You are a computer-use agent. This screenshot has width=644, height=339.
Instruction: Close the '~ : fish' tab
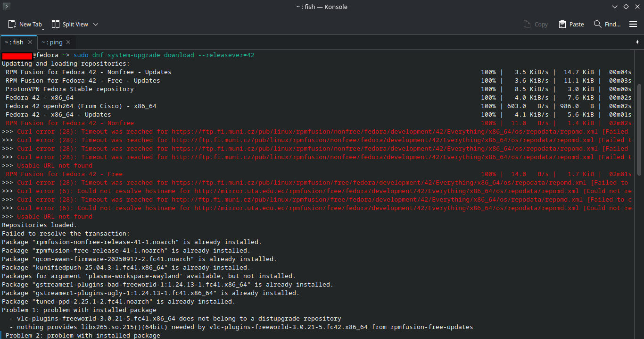tap(30, 42)
